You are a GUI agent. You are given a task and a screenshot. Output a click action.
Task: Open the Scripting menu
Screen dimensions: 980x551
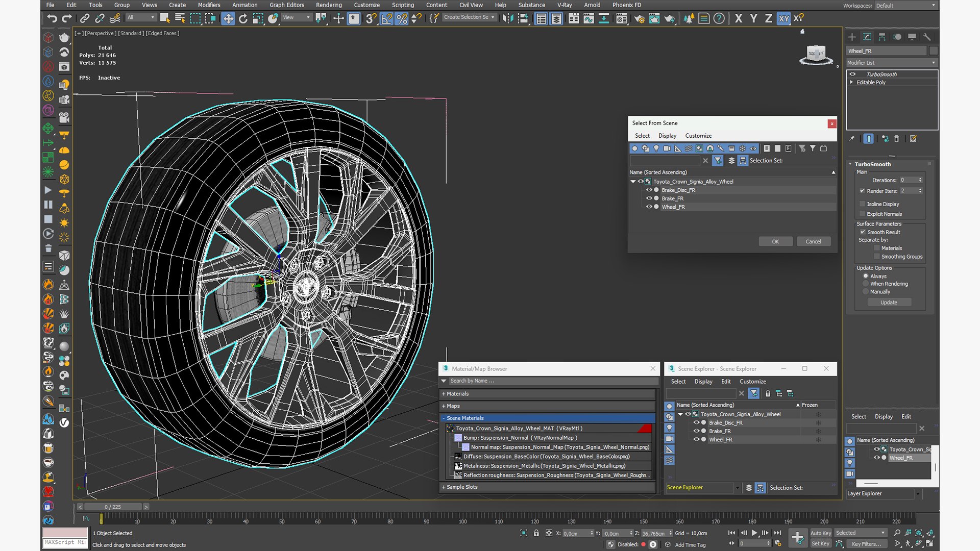point(403,5)
